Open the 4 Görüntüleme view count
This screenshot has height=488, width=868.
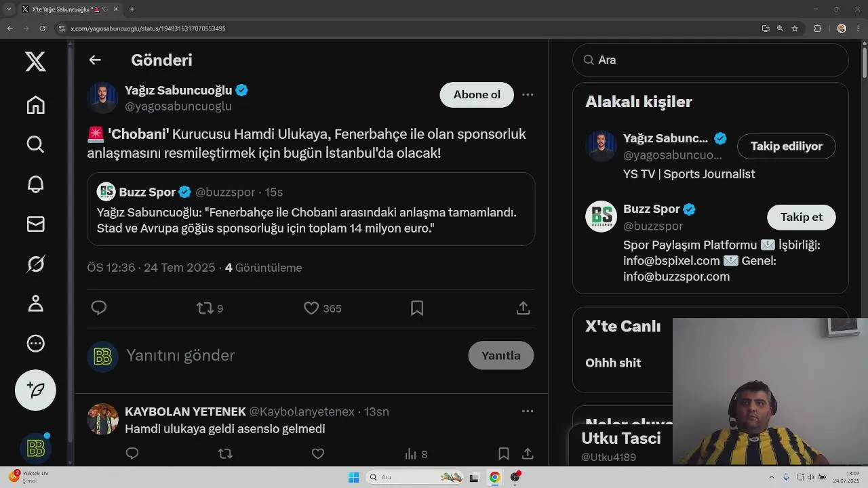[263, 268]
